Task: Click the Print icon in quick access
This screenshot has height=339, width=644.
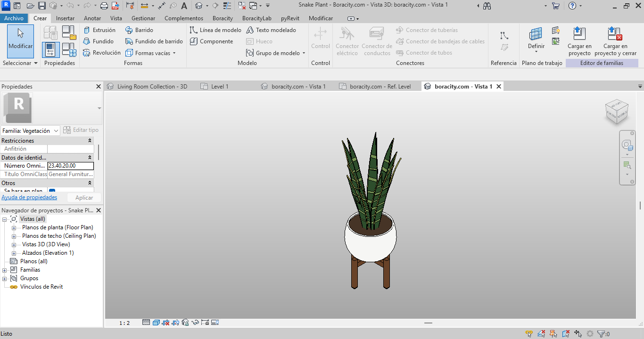Action: tap(104, 6)
